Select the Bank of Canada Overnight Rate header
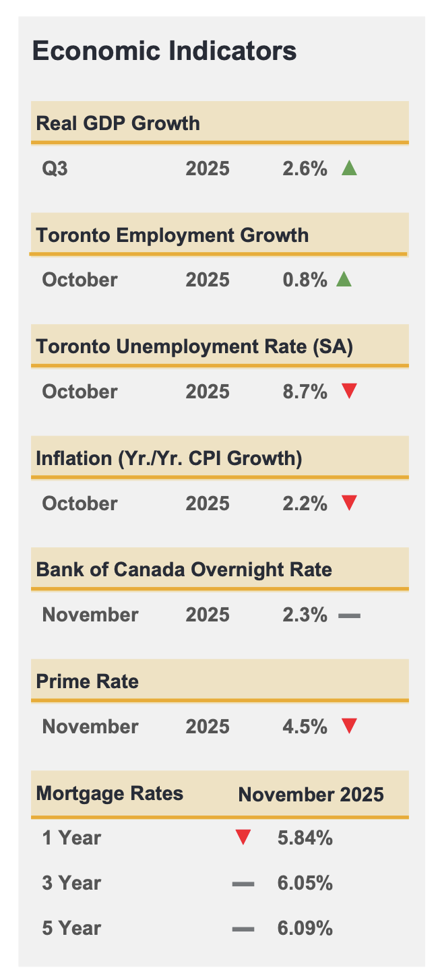The image size is (438, 980). pos(184,570)
